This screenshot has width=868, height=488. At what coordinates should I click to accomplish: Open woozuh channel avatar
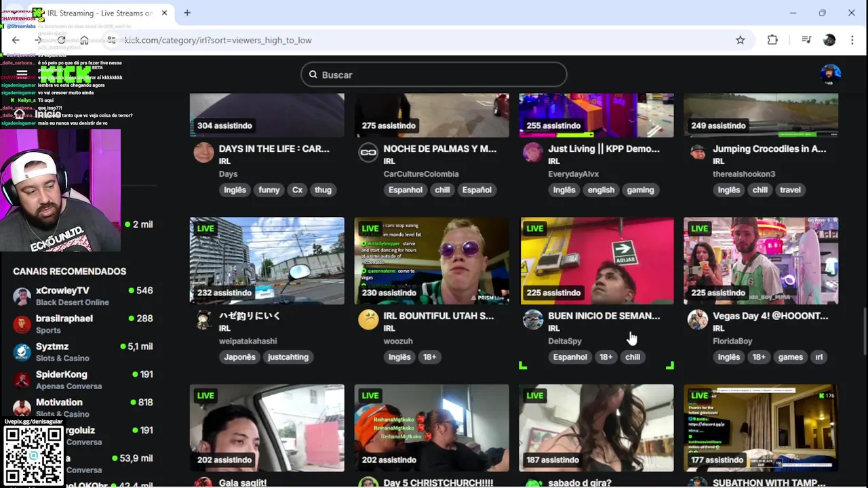click(368, 319)
